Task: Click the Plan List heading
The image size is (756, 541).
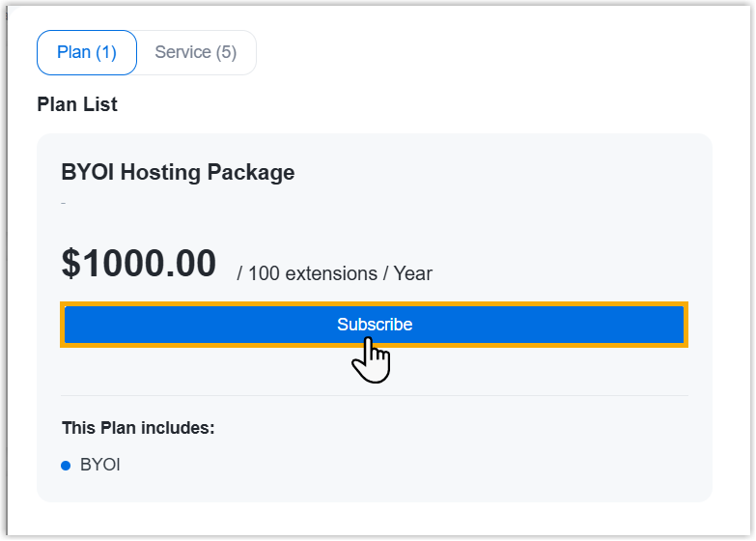Action: [x=77, y=104]
